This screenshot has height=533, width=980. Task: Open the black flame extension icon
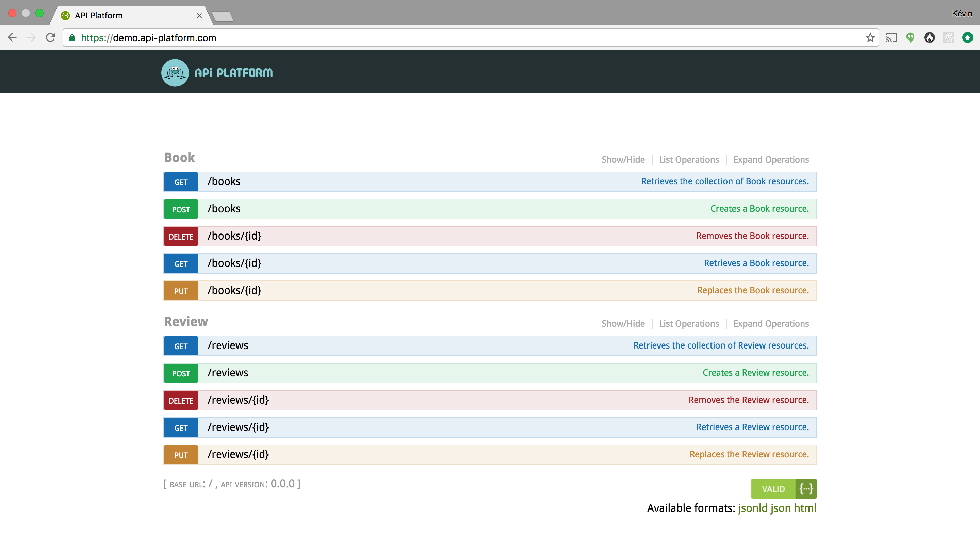929,37
